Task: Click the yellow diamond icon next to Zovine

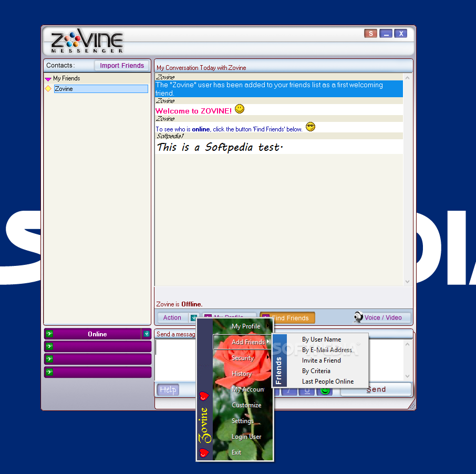Action: (48, 89)
